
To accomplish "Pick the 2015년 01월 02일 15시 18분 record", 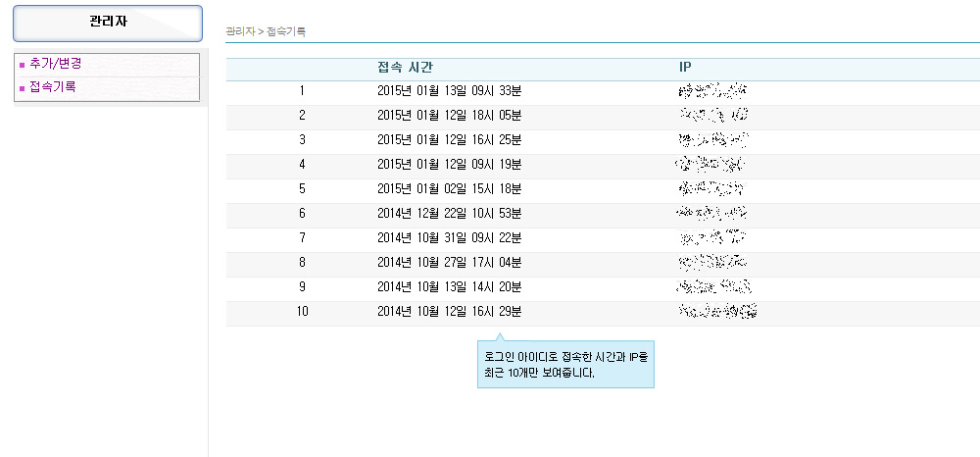I will pos(450,189).
